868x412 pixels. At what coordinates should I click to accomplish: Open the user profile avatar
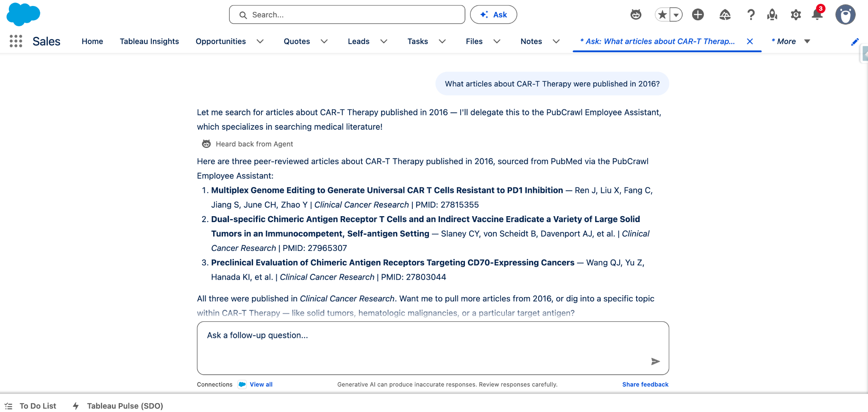pyautogui.click(x=845, y=15)
